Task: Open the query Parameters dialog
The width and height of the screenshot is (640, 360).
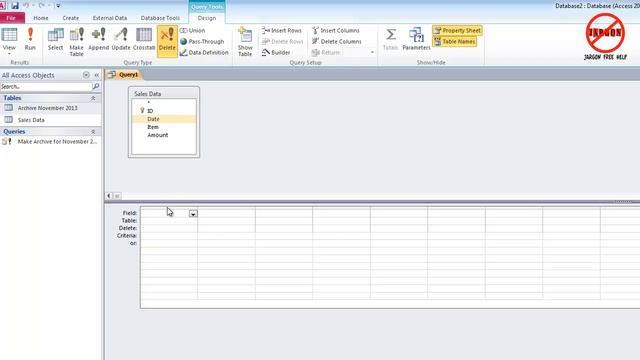Action: pyautogui.click(x=416, y=39)
